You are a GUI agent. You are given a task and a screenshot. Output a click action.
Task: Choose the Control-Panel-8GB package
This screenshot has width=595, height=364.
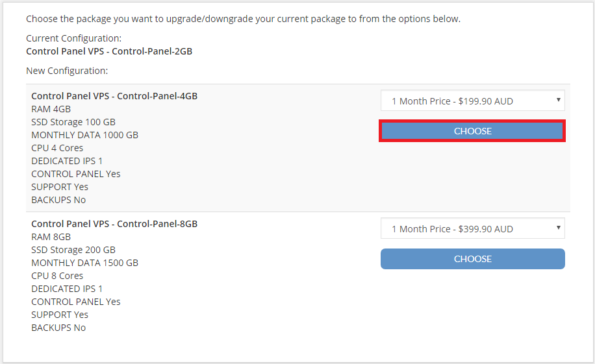[472, 259]
